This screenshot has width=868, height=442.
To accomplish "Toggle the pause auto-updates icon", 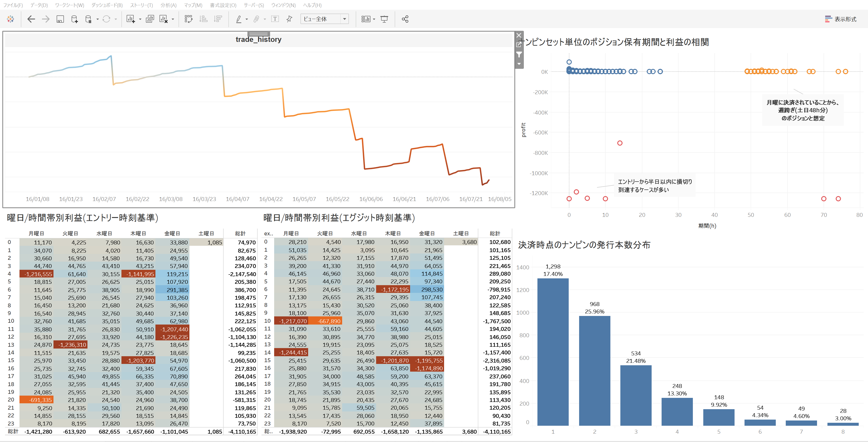I will click(88, 19).
